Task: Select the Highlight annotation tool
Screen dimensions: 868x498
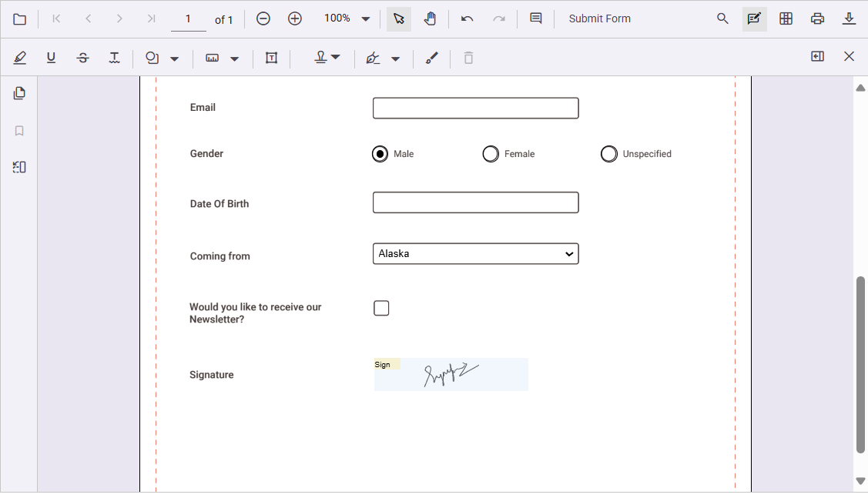Action: pos(20,57)
